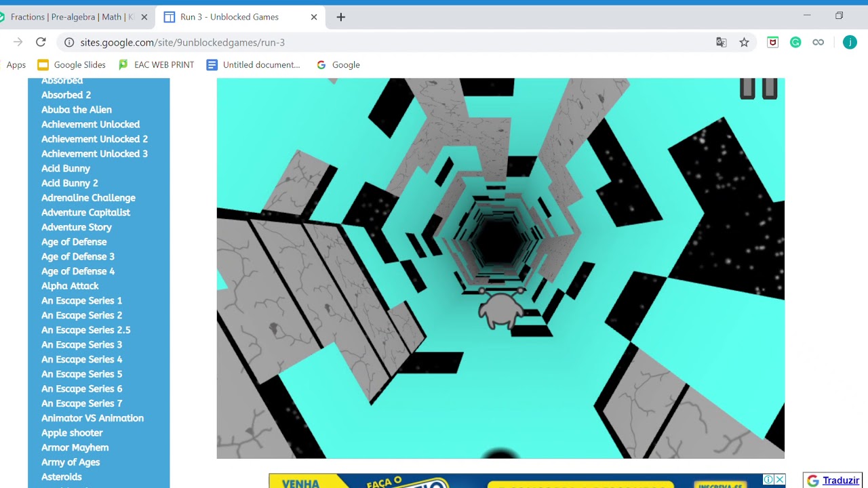
Task: View site information icon in address bar
Action: click(x=68, y=42)
